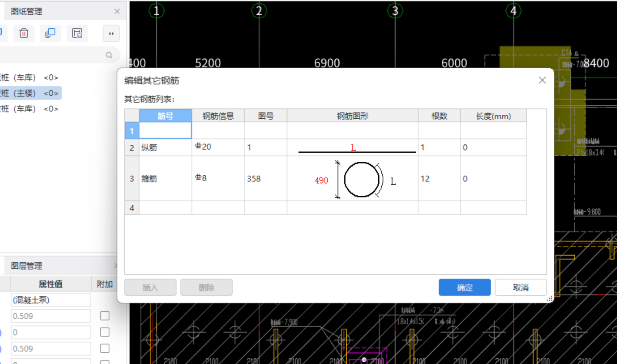The width and height of the screenshot is (617, 364).
Task: Click the 属性值 column header
Action: click(50, 284)
